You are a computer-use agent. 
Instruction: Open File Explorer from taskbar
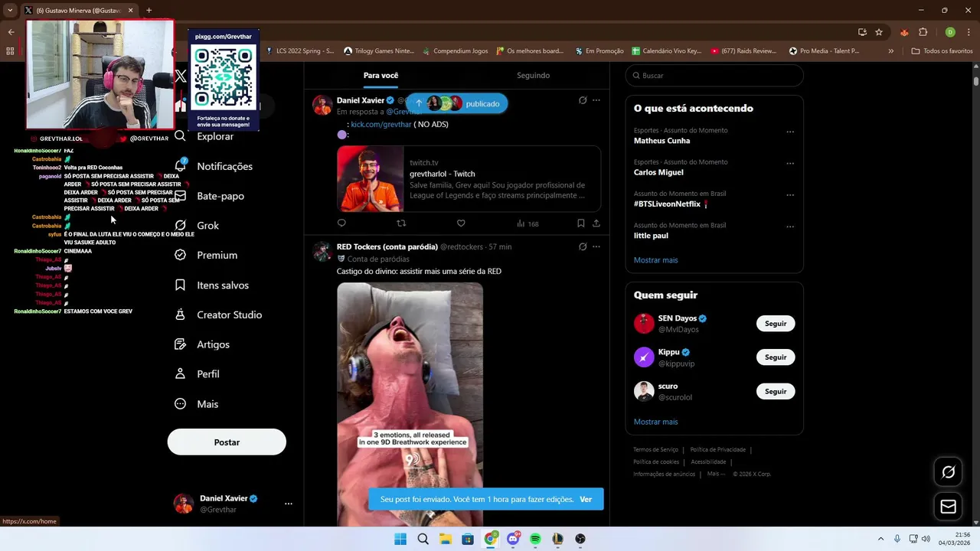(x=446, y=539)
